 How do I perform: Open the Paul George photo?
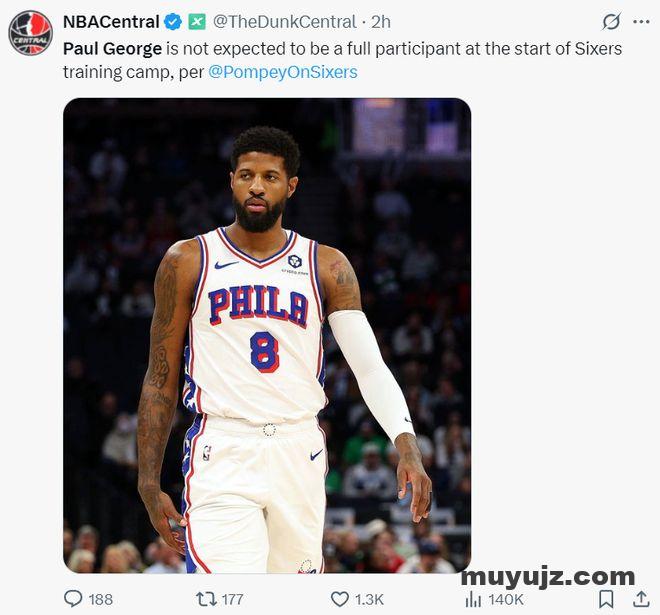[x=267, y=335]
